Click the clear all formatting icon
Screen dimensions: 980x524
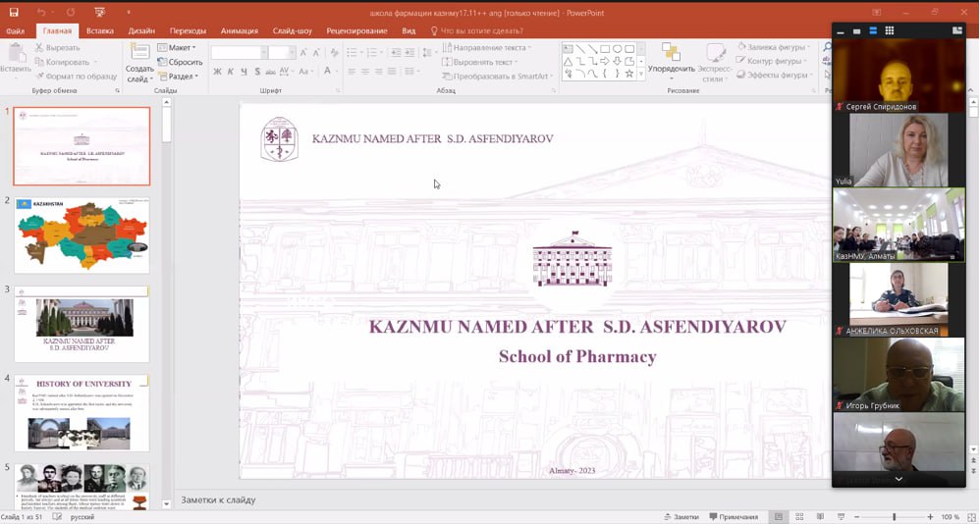(x=335, y=53)
